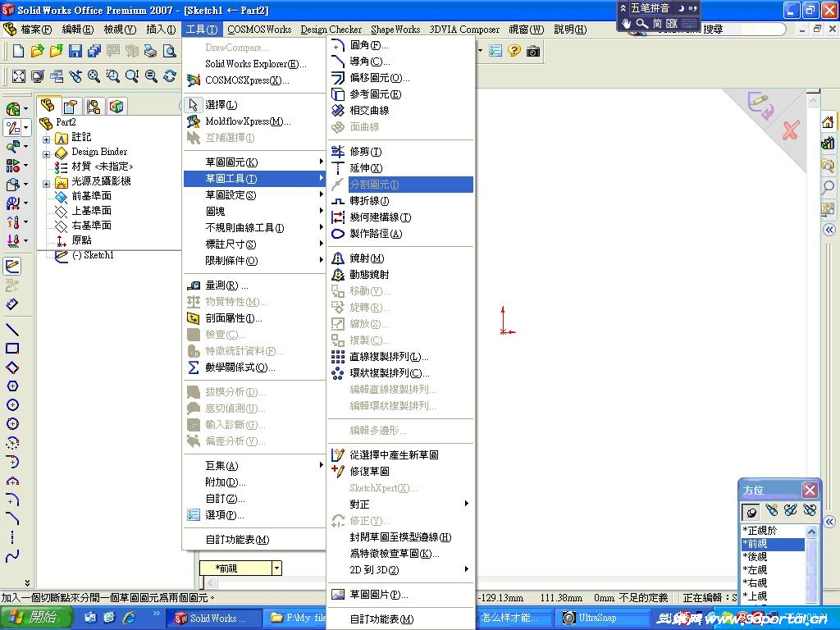Click the Print Preview icon
Viewport: 840px width, 630px height.
[x=170, y=51]
